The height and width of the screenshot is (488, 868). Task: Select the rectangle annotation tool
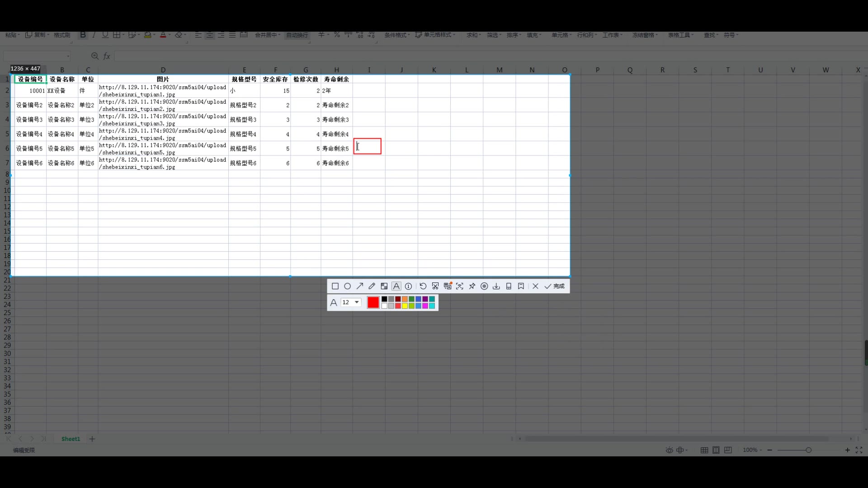pyautogui.click(x=335, y=286)
